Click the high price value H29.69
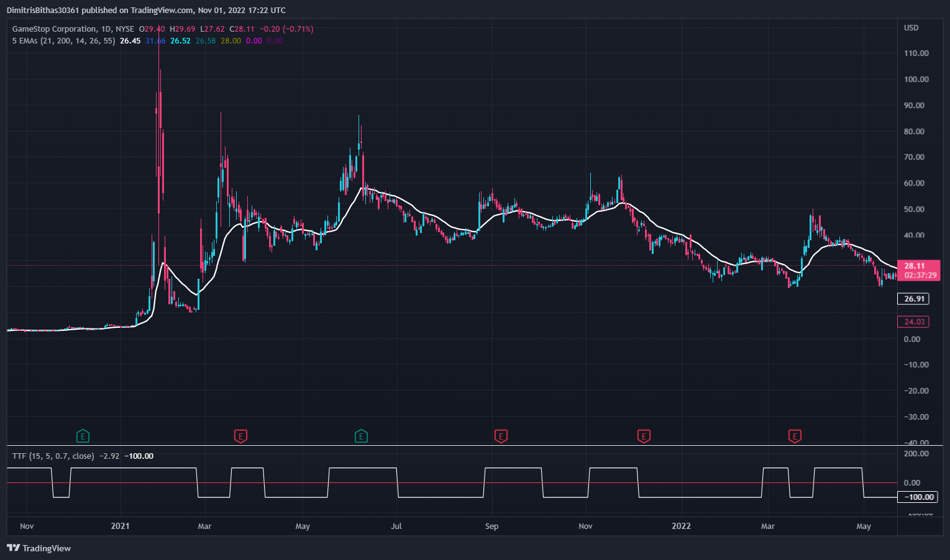Image resolution: width=950 pixels, height=560 pixels. (183, 29)
